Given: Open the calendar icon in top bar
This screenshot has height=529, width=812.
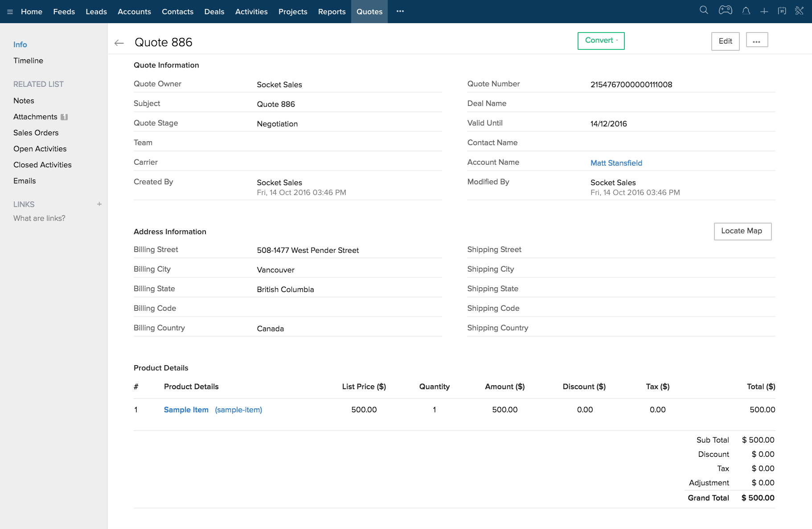Looking at the screenshot, I should click(x=782, y=11).
